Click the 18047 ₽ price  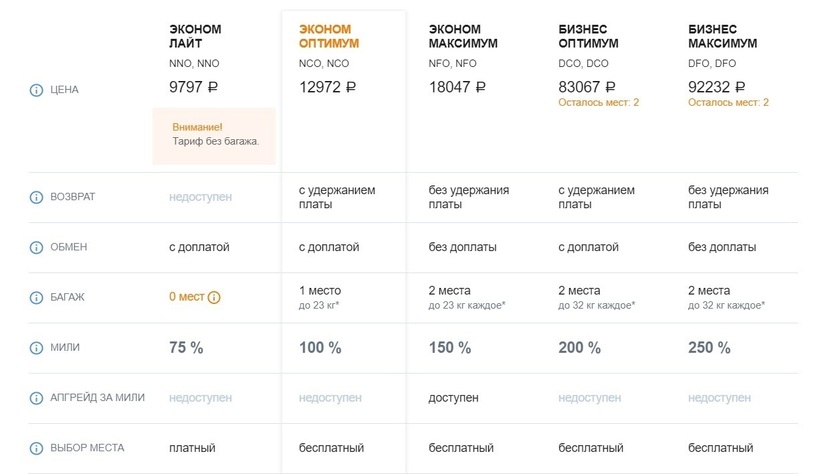(x=457, y=87)
